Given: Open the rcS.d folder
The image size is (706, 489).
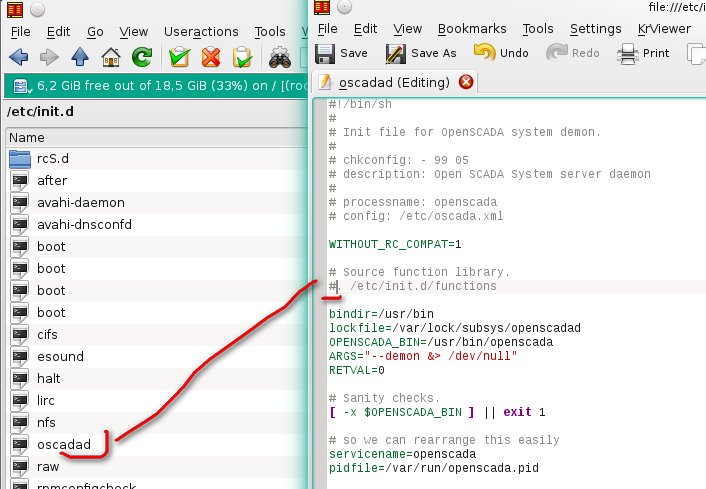Looking at the screenshot, I should [x=52, y=159].
